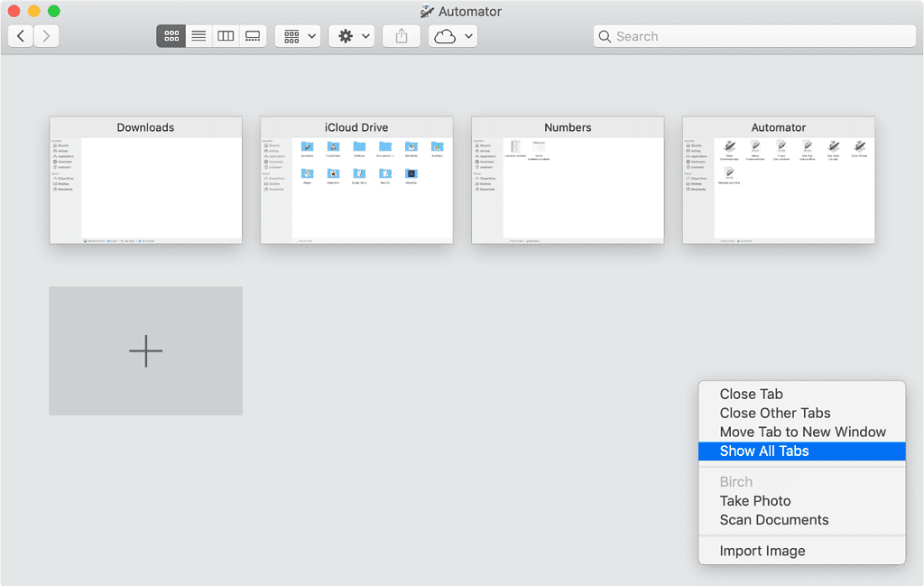
Task: Switch to gallery view mode
Action: coord(253,35)
